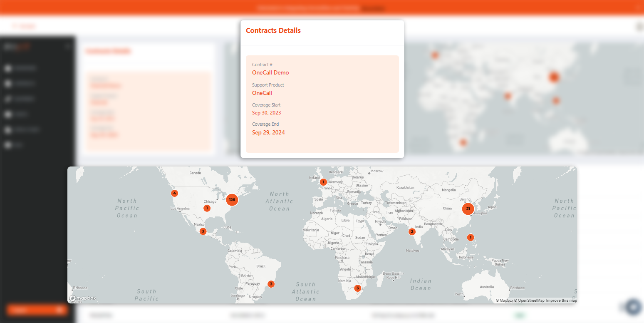Click the Sep 29, 2024 coverage end date
The image size is (644, 323).
[x=268, y=132]
